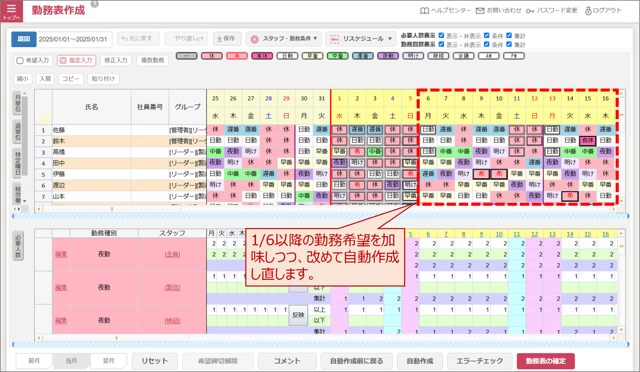Open the [製造] staff link
Screen dimensions: 640x372
172,287
